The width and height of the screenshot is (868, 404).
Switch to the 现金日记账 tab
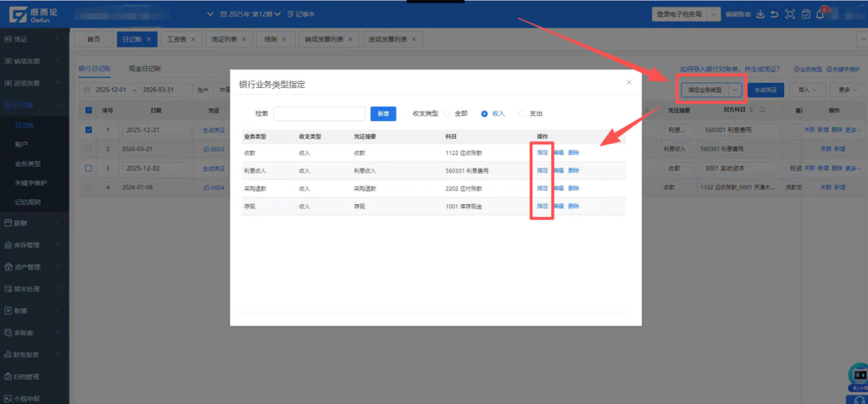click(145, 68)
